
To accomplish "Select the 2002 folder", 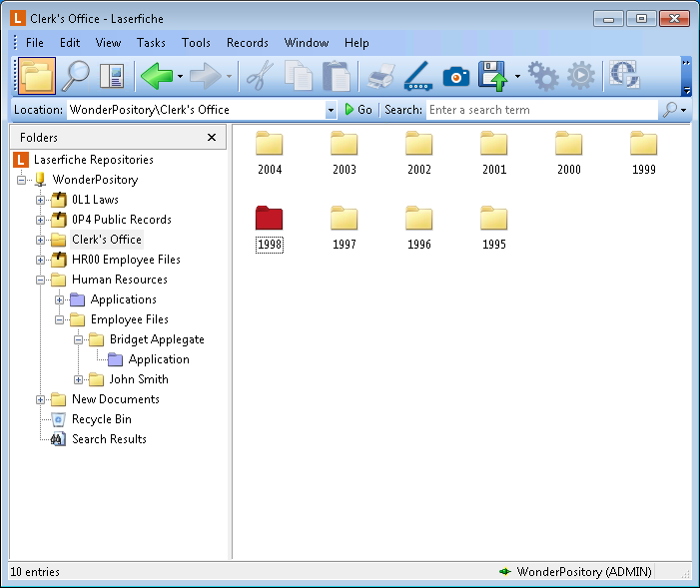I will 419,153.
